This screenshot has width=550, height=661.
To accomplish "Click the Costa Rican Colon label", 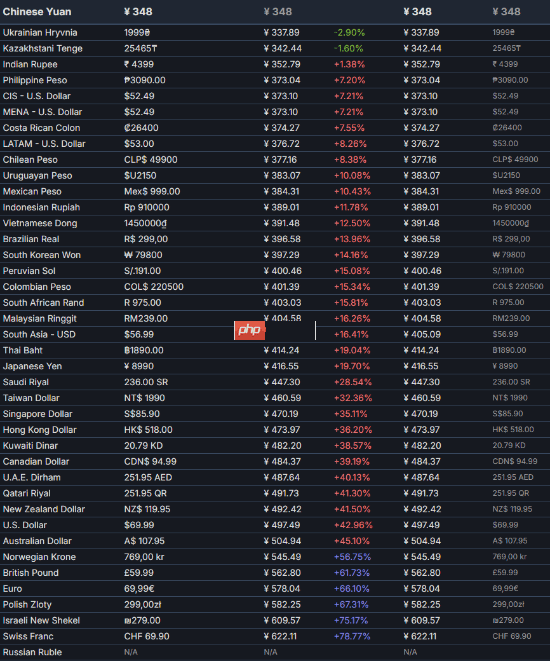I will pyautogui.click(x=41, y=128).
